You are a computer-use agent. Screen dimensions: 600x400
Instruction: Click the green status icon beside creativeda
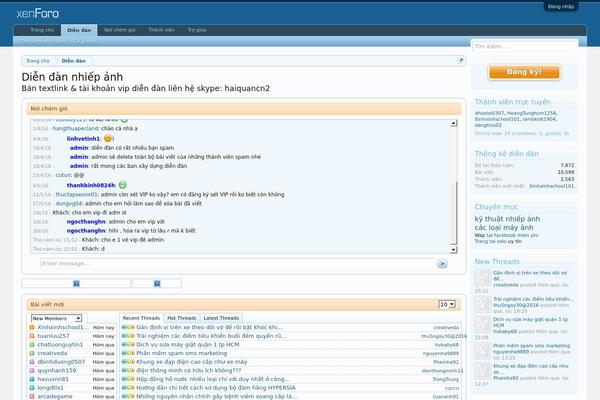[32, 353]
